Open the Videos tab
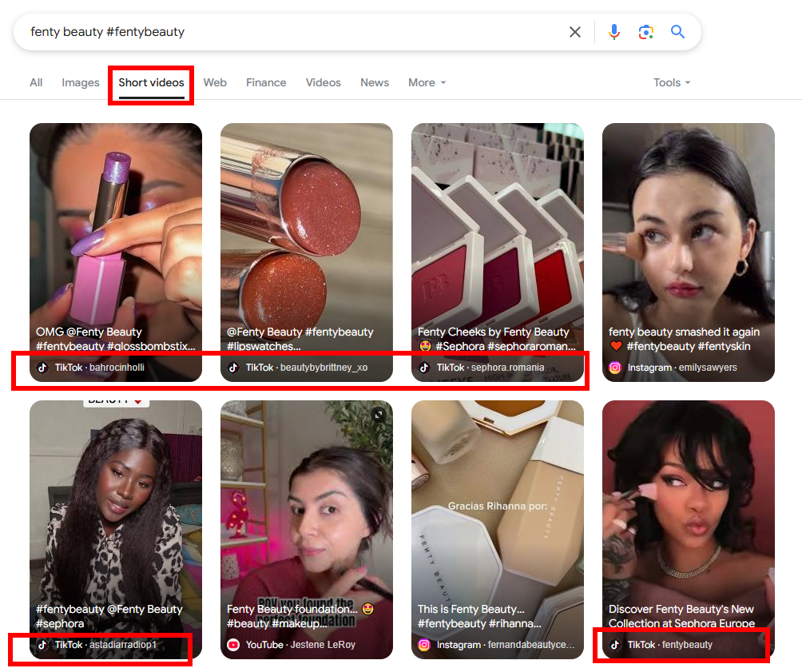The height and width of the screenshot is (672, 802). click(x=324, y=83)
